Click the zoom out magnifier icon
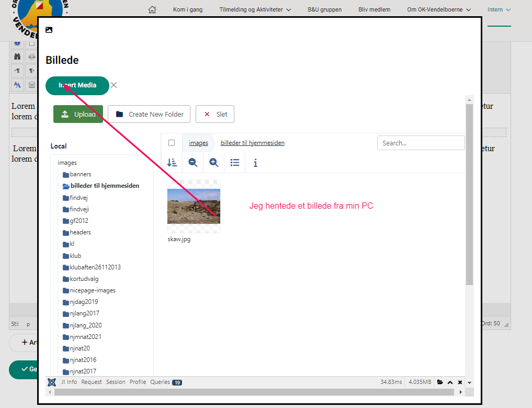 click(193, 163)
